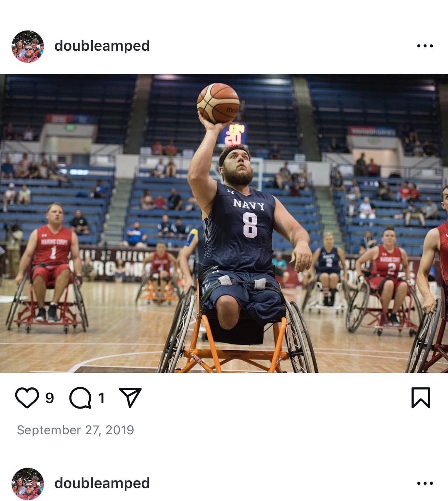Screen dimensions: 448x501
Task: Open doubleamped's avatar on the second post
Action: tap(28, 484)
